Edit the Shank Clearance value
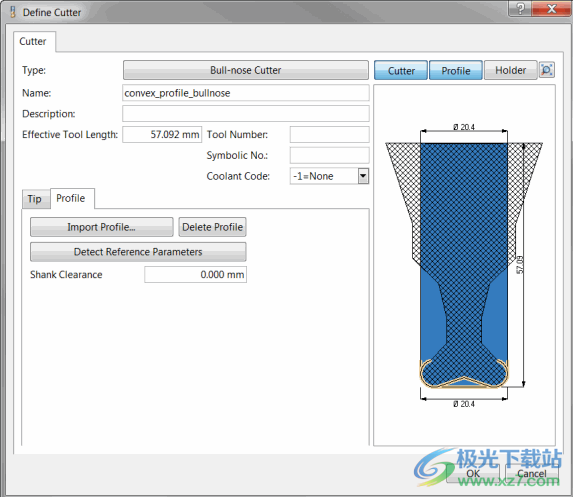 [195, 274]
